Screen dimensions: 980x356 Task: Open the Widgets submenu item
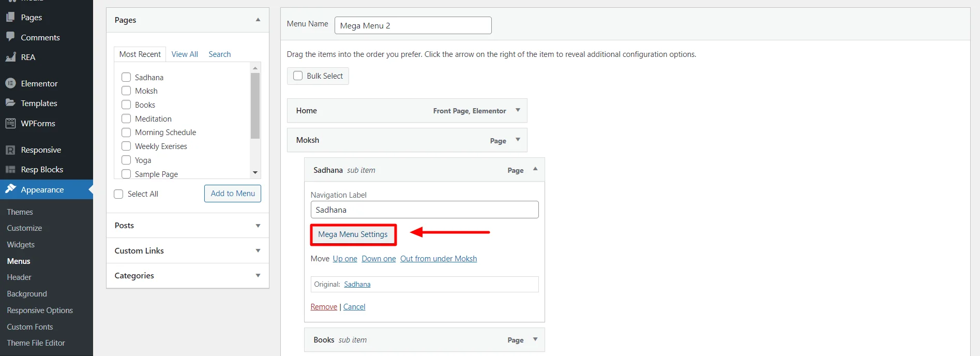21,245
